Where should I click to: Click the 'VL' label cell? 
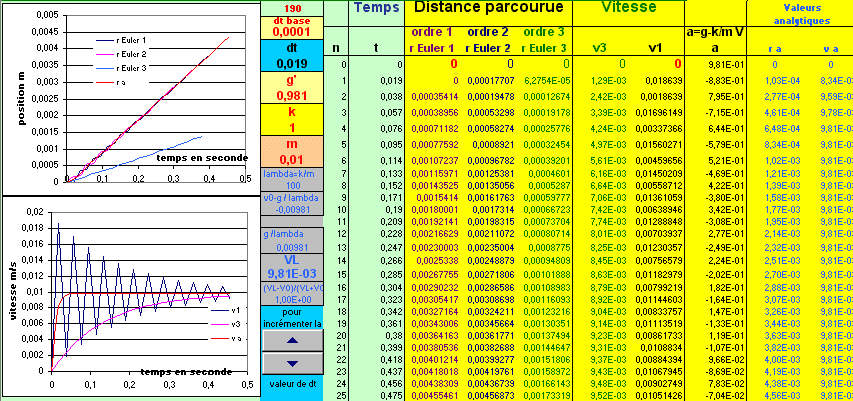click(x=292, y=260)
